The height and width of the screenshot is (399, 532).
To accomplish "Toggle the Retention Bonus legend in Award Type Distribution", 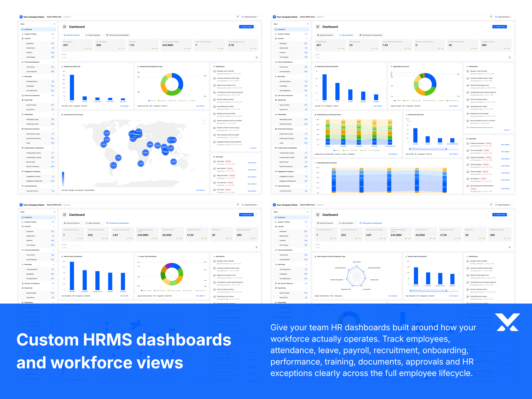I will tap(159, 291).
